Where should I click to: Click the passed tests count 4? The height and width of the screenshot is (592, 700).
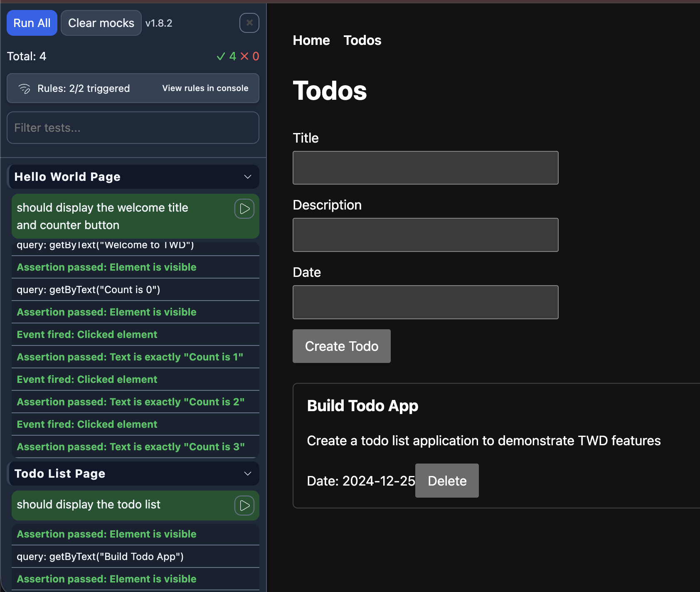pos(227,56)
